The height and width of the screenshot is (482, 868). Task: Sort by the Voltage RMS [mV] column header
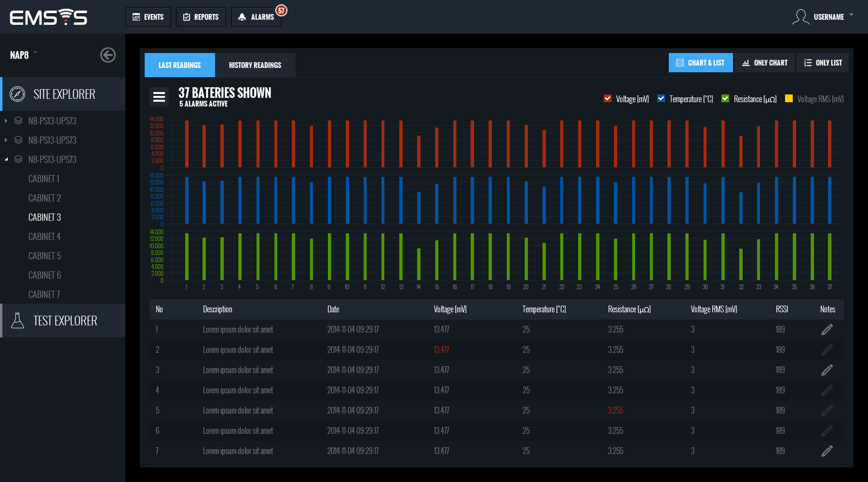714,309
